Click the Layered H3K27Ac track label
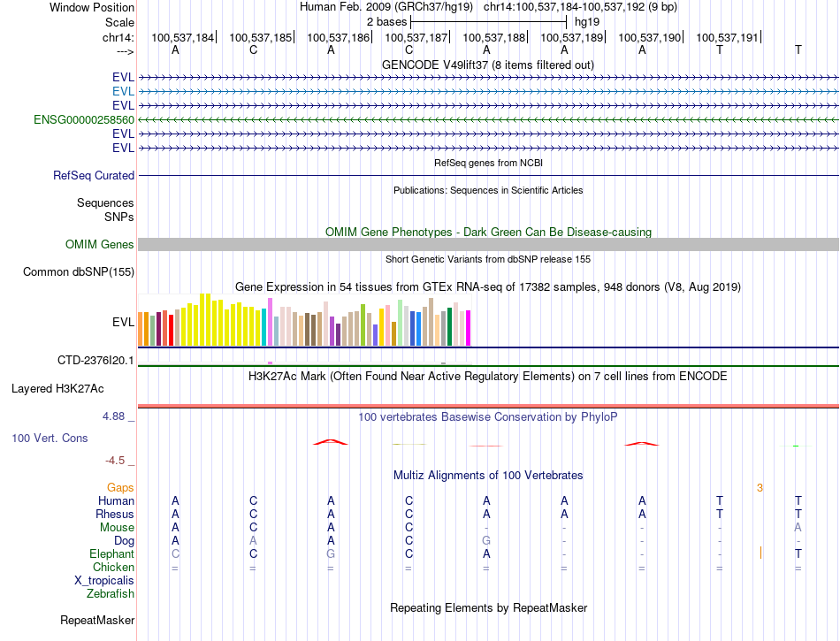The image size is (840, 641). pyautogui.click(x=57, y=388)
